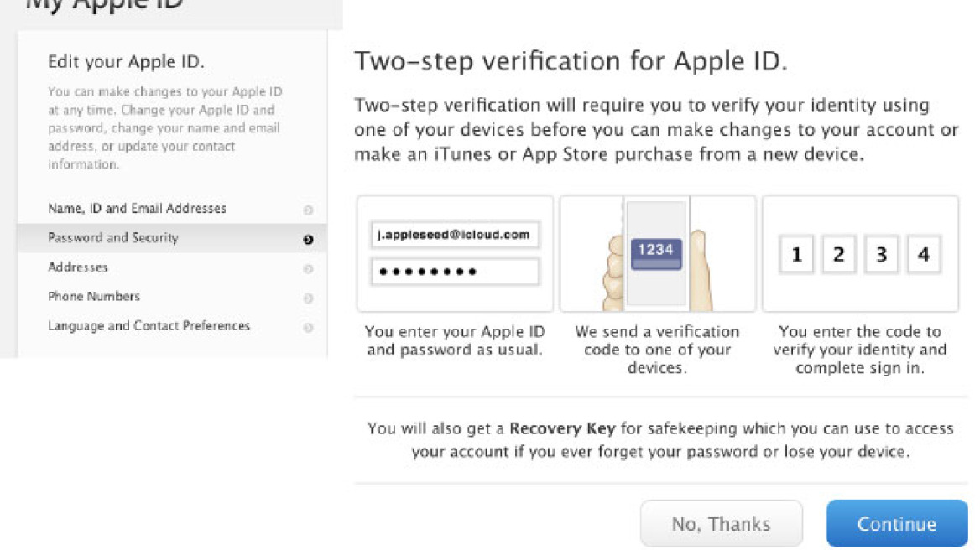Click arrow icon beside Name, ID and Email Addresses

308,210
